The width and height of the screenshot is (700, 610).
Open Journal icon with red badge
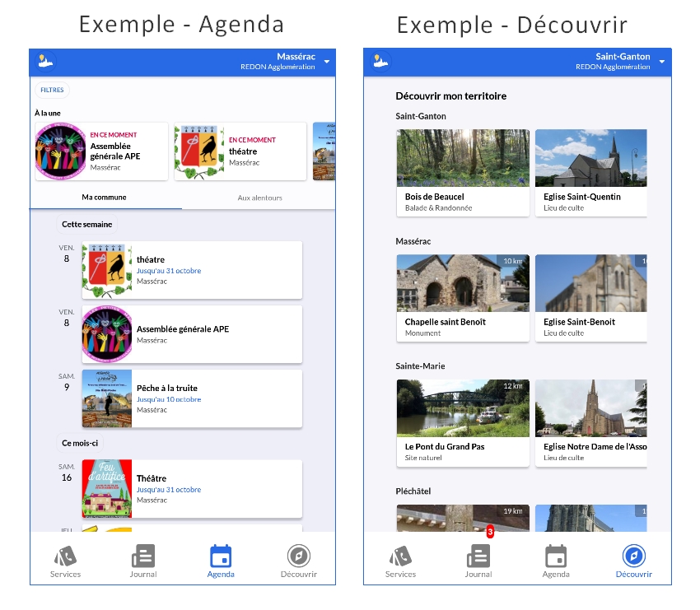pyautogui.click(x=478, y=556)
